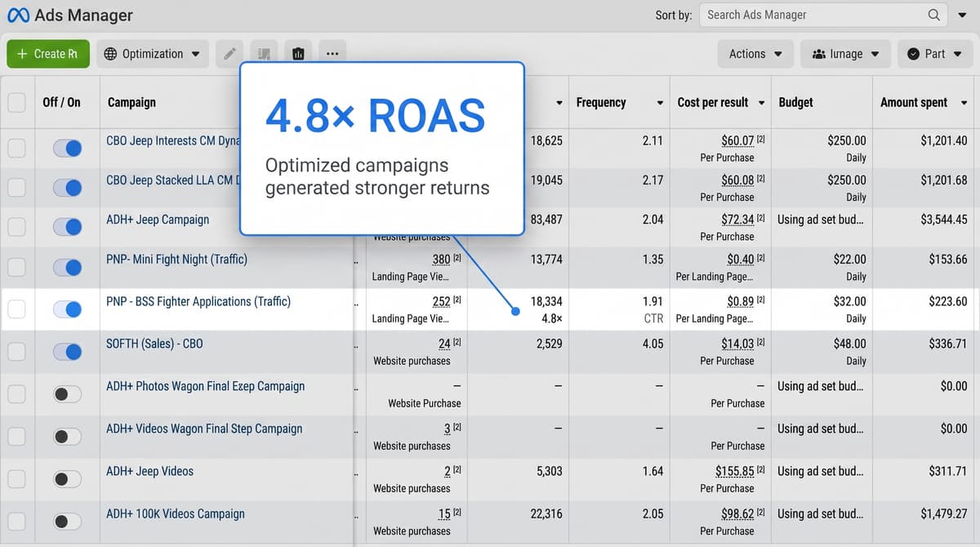Open ADH+ Jeep Videos campaign link
This screenshot has height=547, width=980.
[149, 471]
